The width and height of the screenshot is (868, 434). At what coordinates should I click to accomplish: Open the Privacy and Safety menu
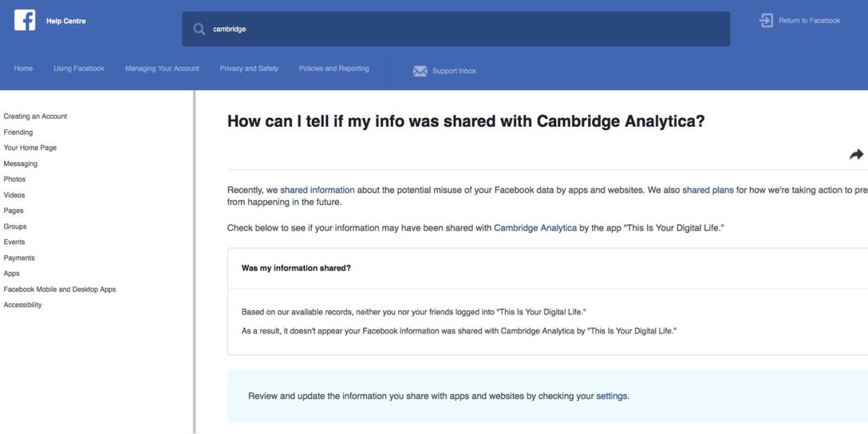(249, 68)
